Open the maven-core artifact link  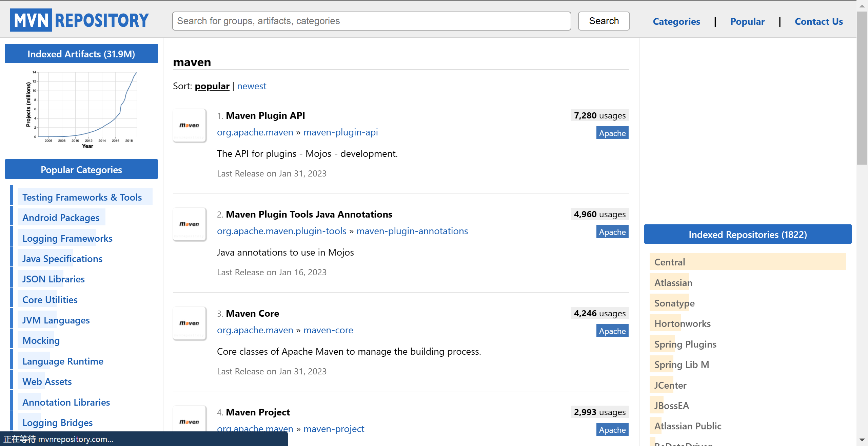[328, 330]
